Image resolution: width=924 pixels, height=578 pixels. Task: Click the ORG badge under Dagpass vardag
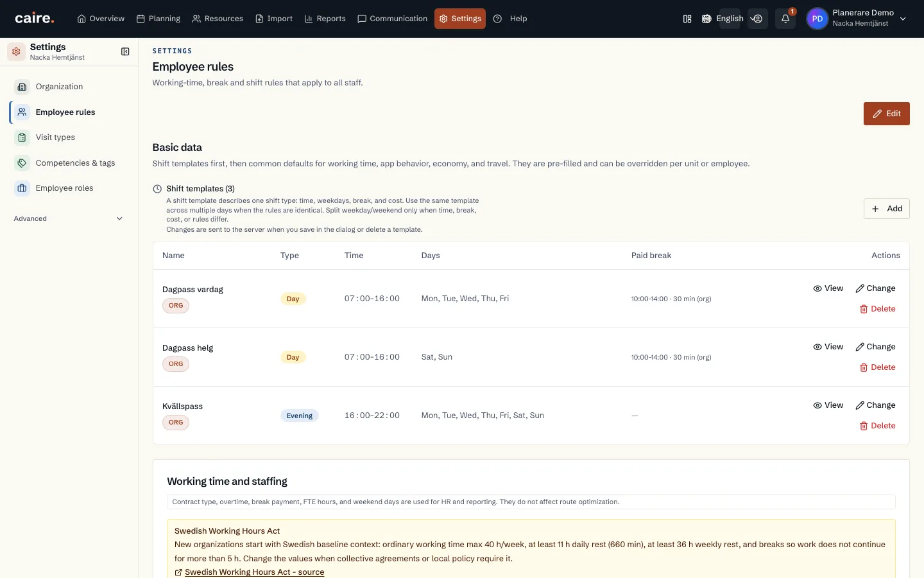tap(176, 306)
